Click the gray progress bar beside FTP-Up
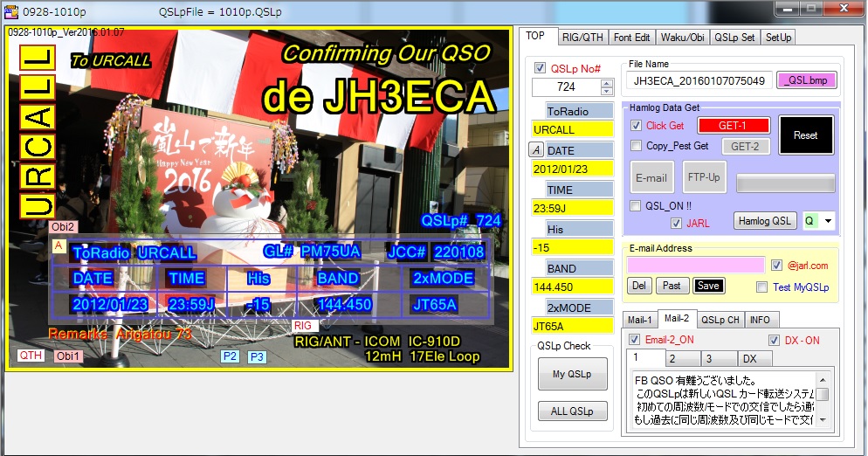 point(785,183)
